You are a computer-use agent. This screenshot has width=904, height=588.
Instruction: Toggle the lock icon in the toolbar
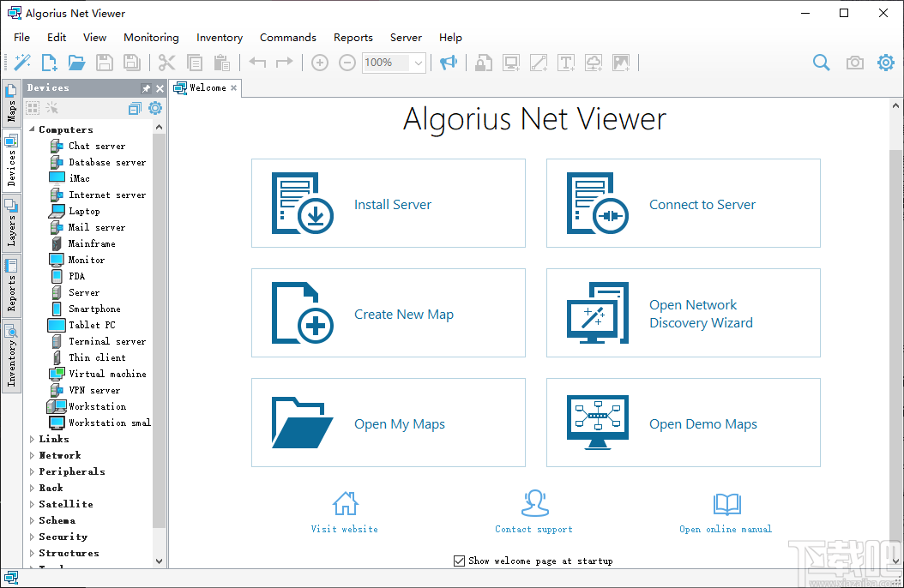click(483, 63)
